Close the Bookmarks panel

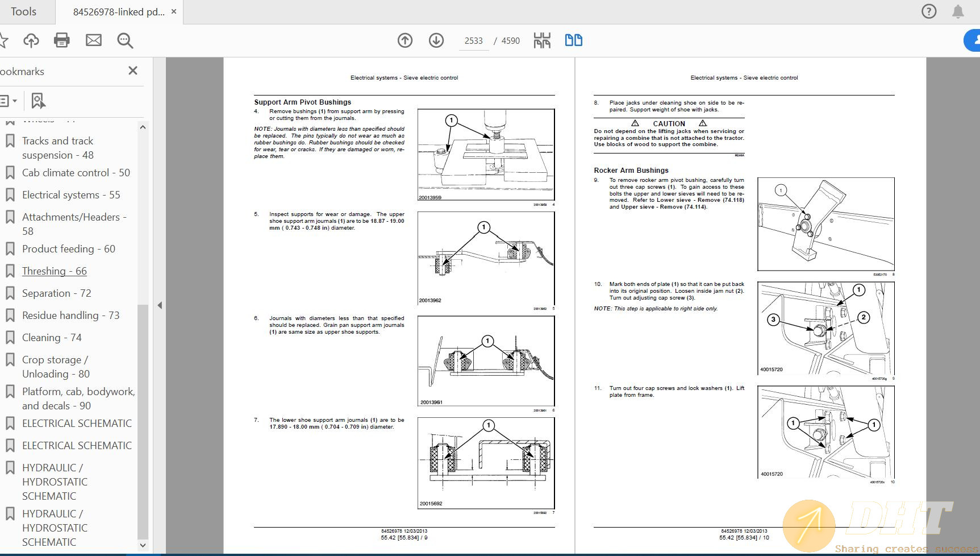pos(133,70)
